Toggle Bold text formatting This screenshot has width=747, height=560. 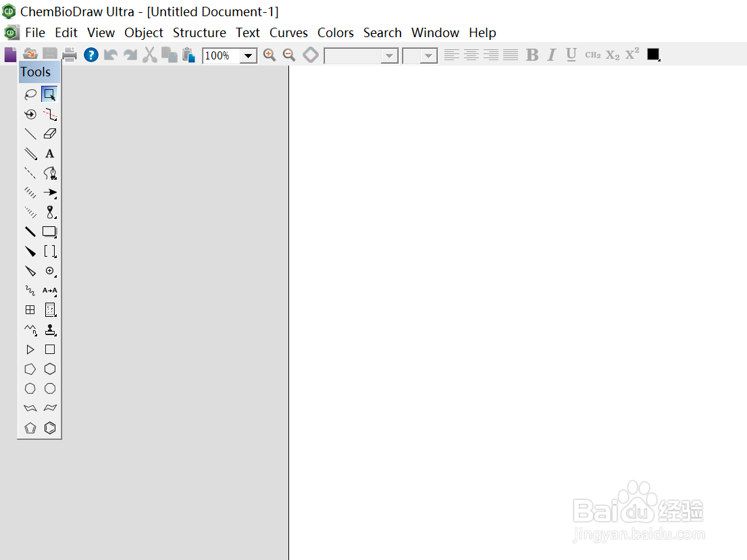[x=532, y=55]
